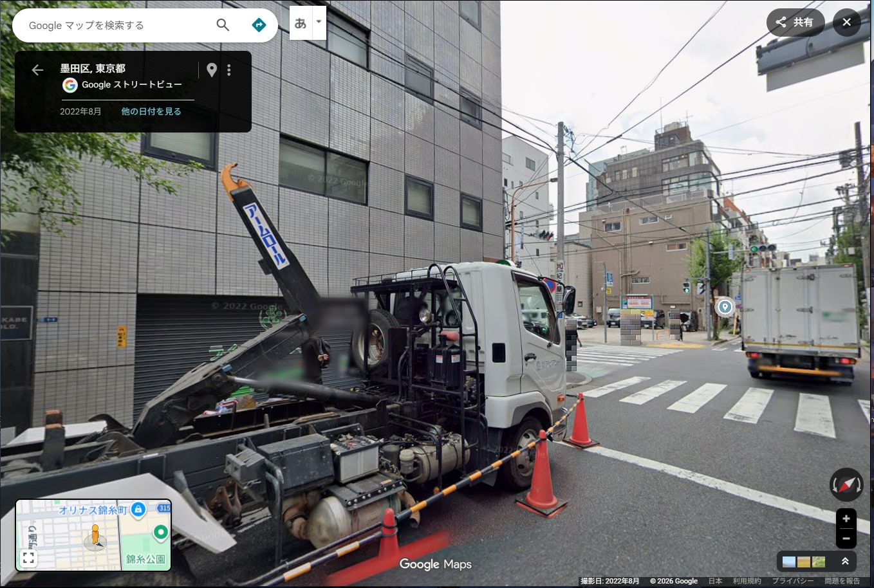Click the 墨田区, 東京都 location title
The width and height of the screenshot is (874, 588).
[x=93, y=68]
